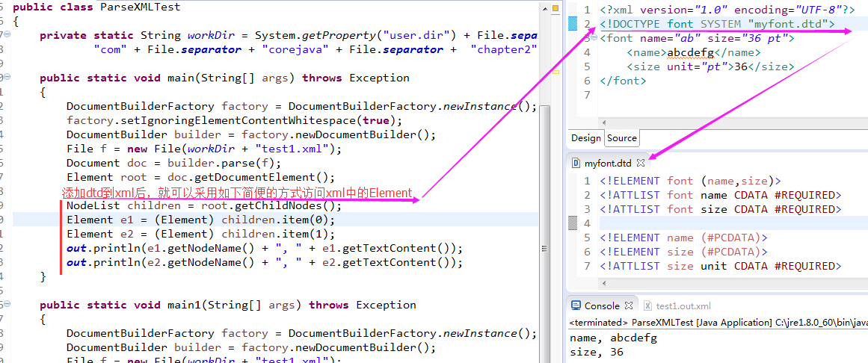This screenshot has width=868, height=363.
Task: Click the blue marker beside DTD line 4
Action: 573,223
